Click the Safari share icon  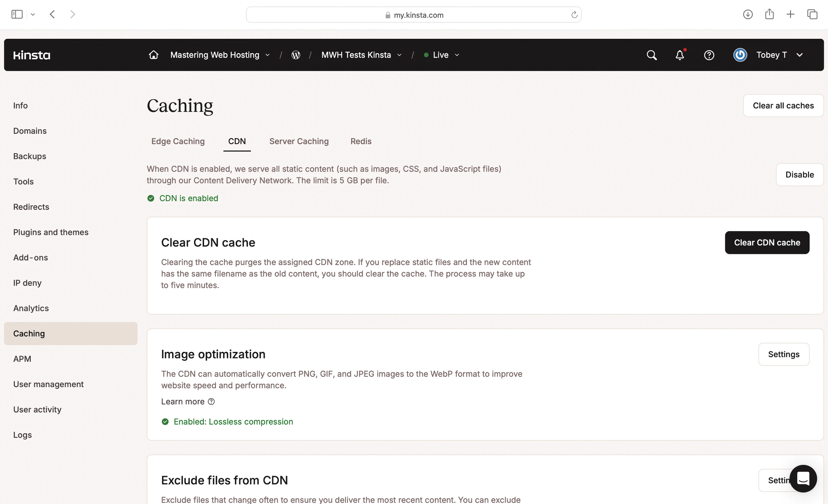[x=769, y=14]
